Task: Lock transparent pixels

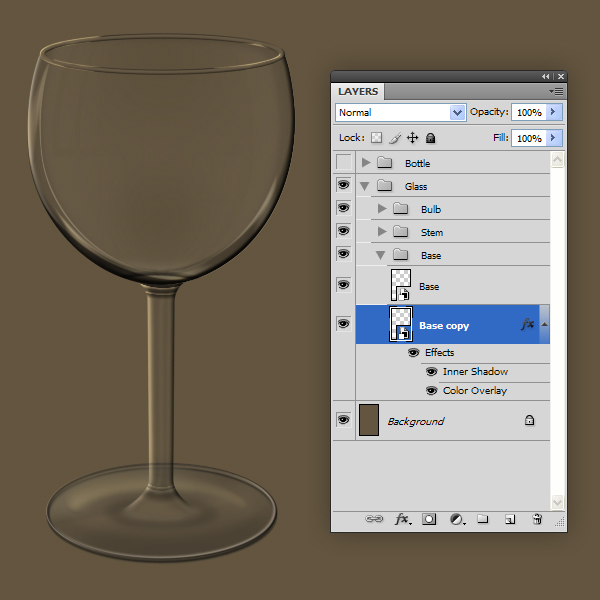Action: pyautogui.click(x=377, y=138)
